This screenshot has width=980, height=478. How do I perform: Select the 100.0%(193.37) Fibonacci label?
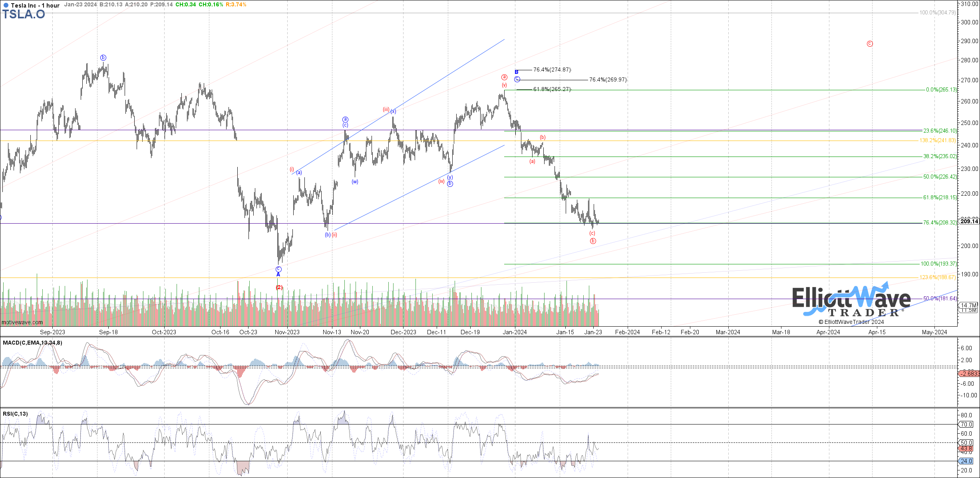pyautogui.click(x=939, y=264)
